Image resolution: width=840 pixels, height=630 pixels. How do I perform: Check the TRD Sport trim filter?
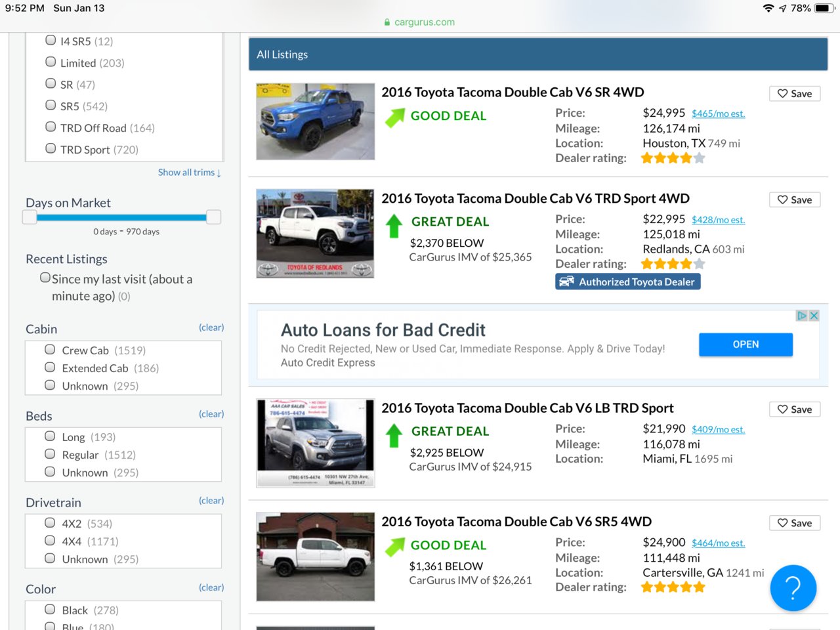click(x=51, y=148)
